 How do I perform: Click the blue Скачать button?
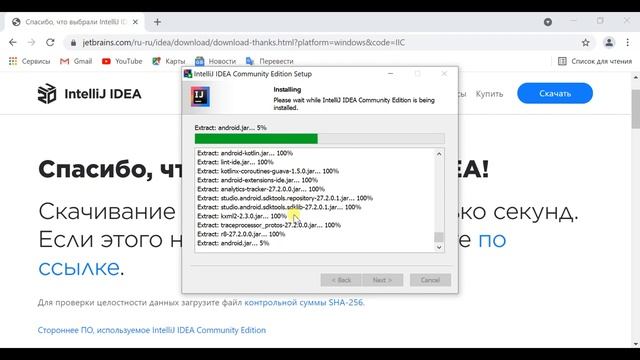tap(555, 93)
